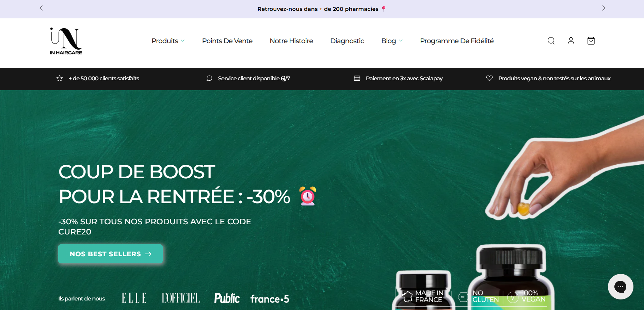Click the heart icon beside vegan products
The image size is (644, 310).
pyautogui.click(x=489, y=78)
